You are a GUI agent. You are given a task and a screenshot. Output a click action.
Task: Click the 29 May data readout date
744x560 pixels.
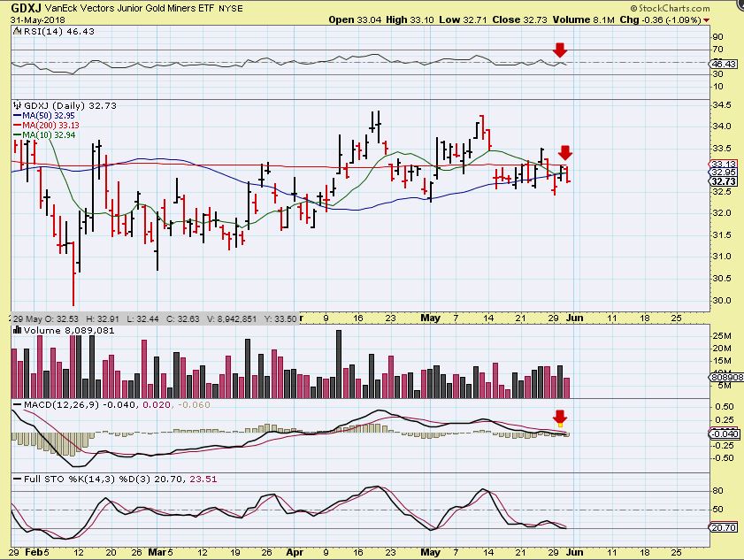pyautogui.click(x=27, y=318)
